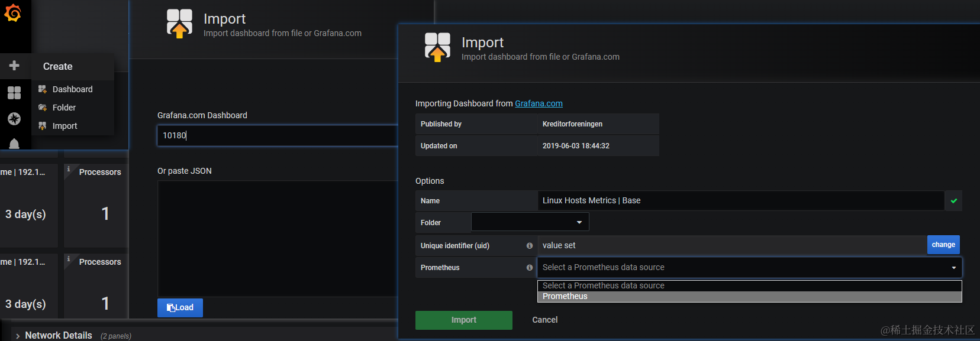
Task: Click the green checkmark next to Name
Action: pos(953,201)
